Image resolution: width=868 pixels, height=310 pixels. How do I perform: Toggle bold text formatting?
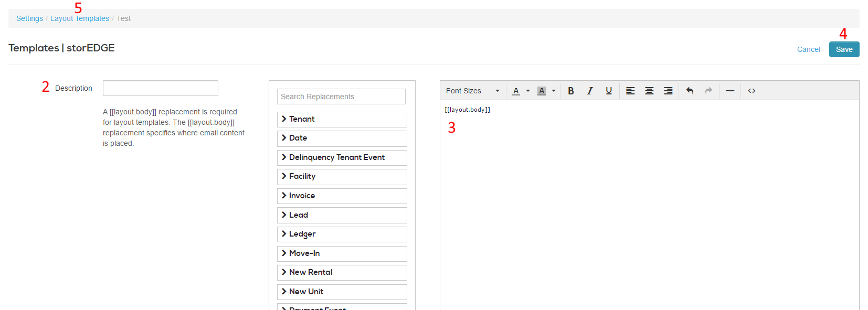tap(571, 91)
